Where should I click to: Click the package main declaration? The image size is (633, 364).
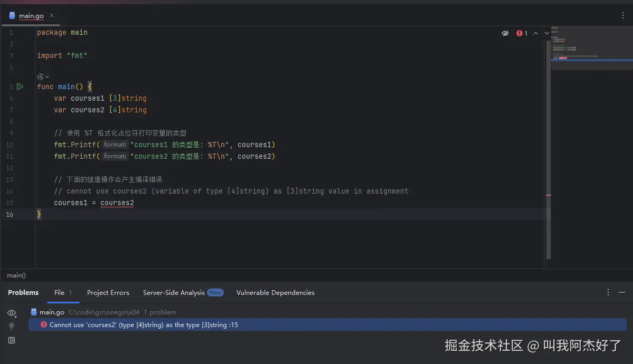click(62, 32)
